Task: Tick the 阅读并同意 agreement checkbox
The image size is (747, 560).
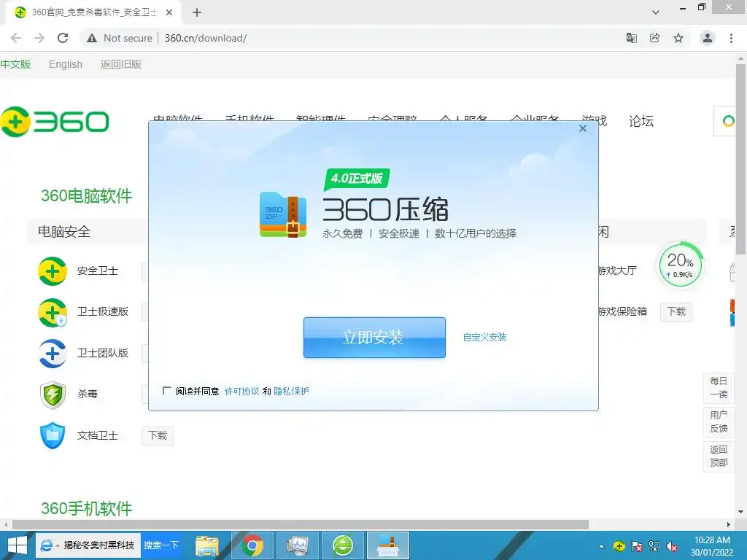Action: pyautogui.click(x=167, y=391)
